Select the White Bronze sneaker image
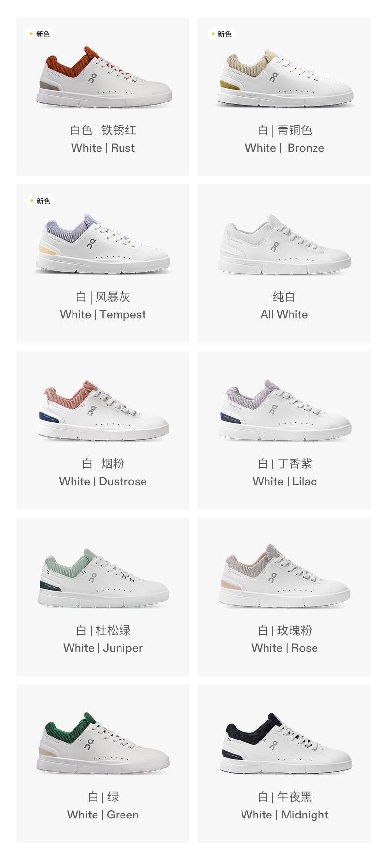The width and height of the screenshot is (387, 868). tap(285, 78)
